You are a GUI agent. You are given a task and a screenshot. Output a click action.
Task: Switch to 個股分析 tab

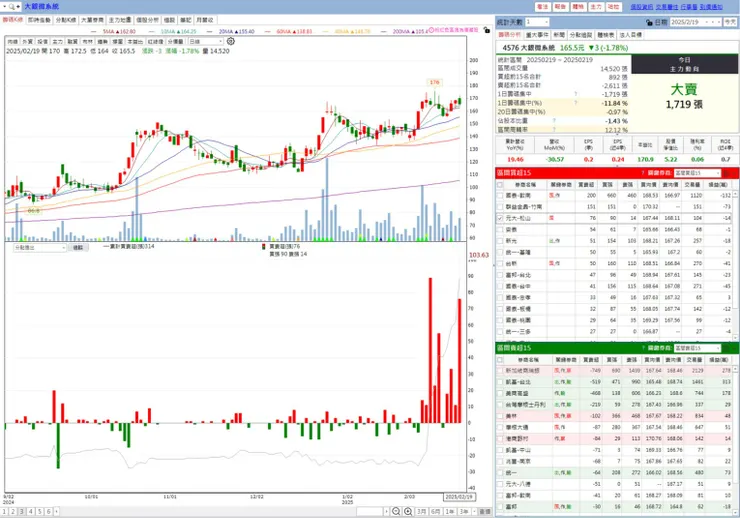pos(148,20)
